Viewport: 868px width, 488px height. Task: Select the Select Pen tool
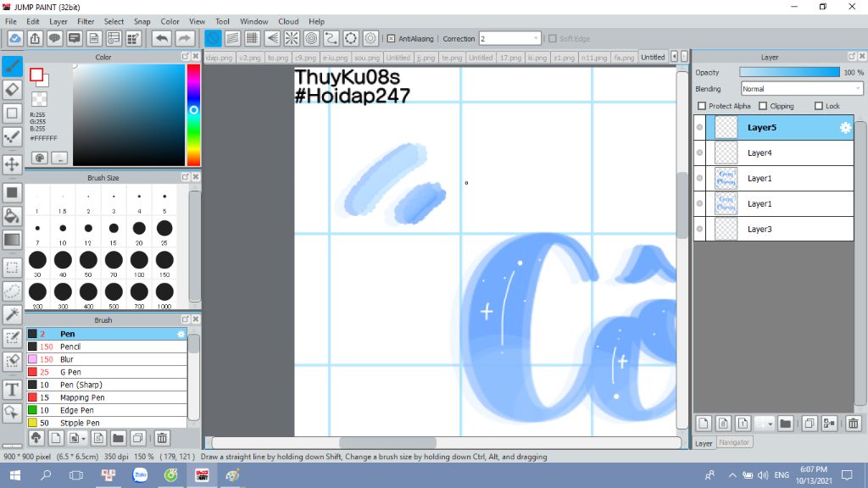coord(12,338)
